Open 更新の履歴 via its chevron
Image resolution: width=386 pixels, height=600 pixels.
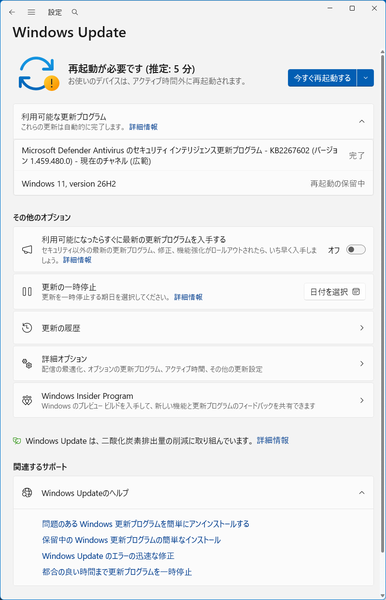coord(362,328)
